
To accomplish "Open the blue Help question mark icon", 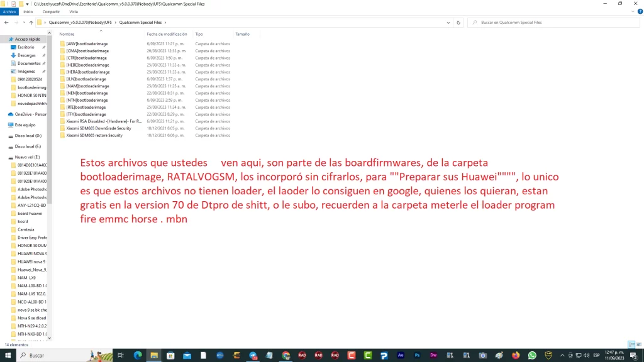I will point(639,11).
